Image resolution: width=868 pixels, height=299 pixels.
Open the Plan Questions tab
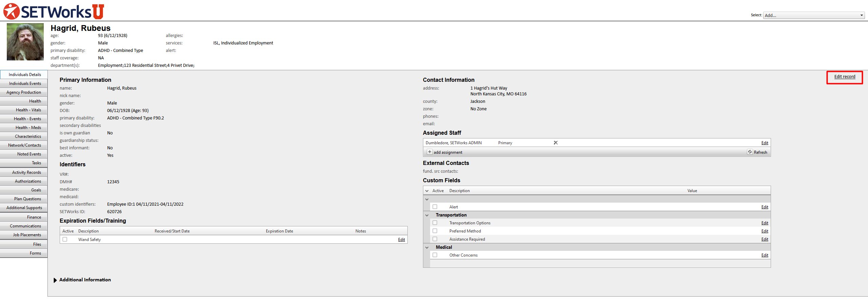tap(24, 199)
